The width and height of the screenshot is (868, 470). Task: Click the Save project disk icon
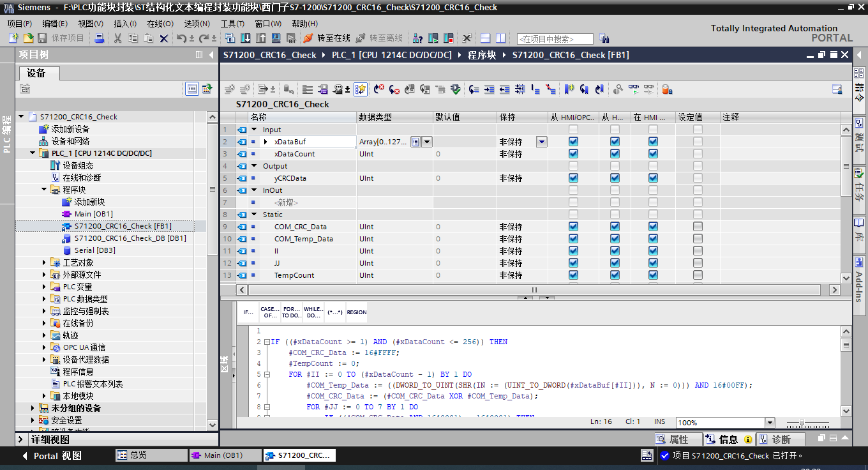tap(43, 38)
